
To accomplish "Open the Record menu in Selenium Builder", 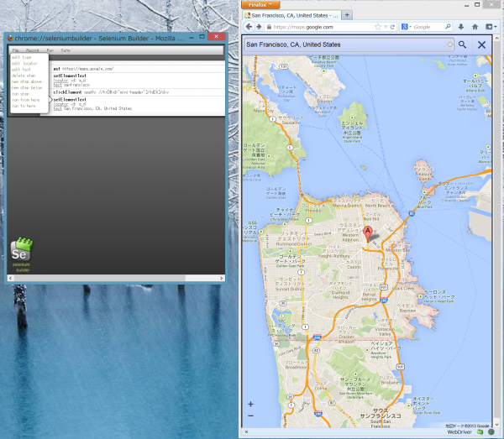I will point(33,50).
